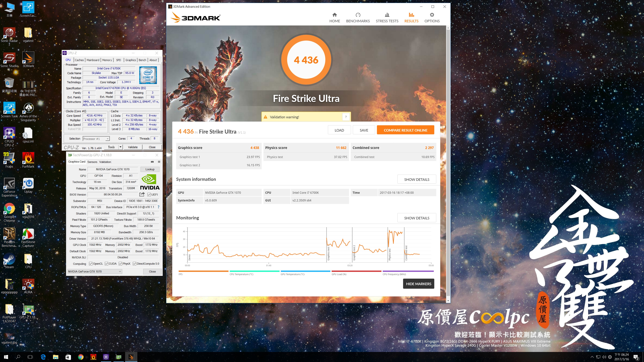Open the 3DMark desktop shortcut
This screenshot has height=362, width=644.
click(28, 60)
